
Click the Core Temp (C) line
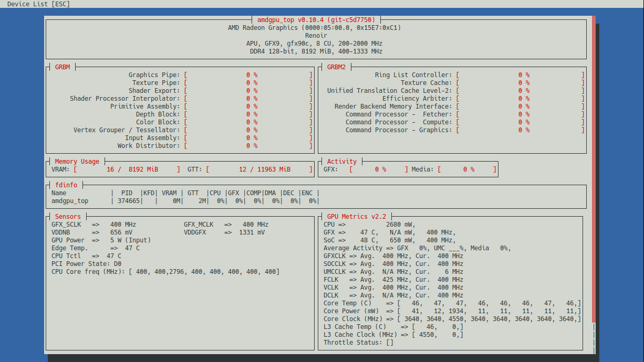point(452,303)
